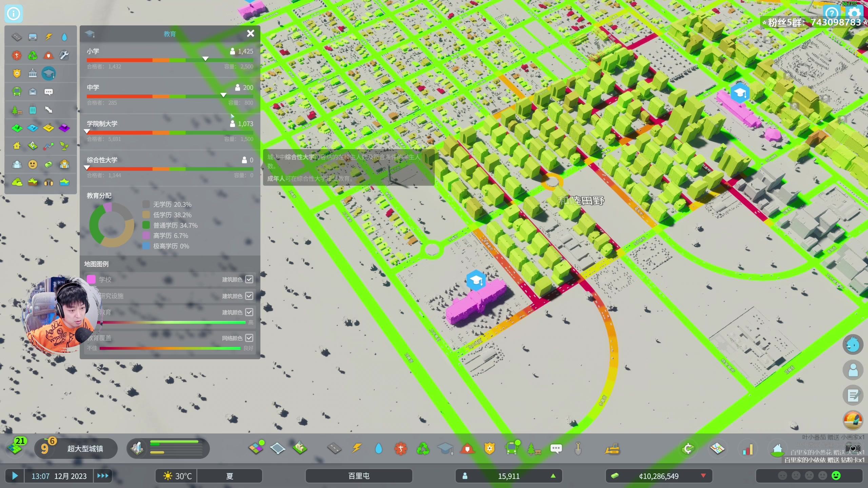
Task: Open the traffic info view car icon
Action: [33, 37]
